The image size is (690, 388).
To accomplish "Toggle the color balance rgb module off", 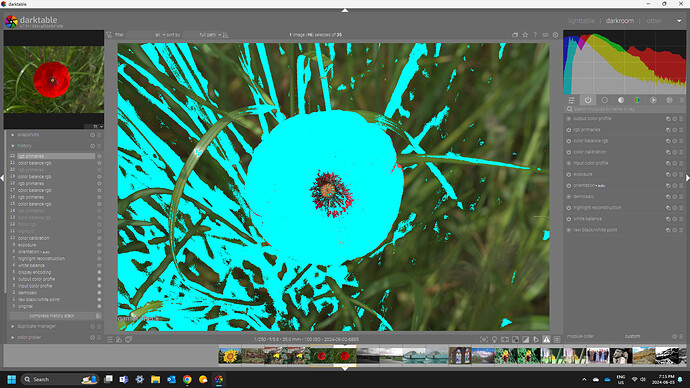I will point(569,141).
